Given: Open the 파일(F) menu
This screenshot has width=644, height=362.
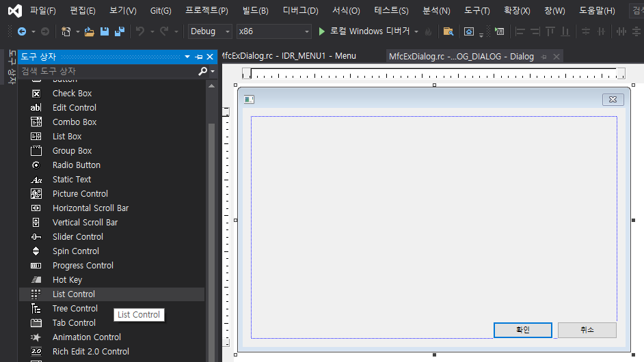Looking at the screenshot, I should tap(42, 11).
